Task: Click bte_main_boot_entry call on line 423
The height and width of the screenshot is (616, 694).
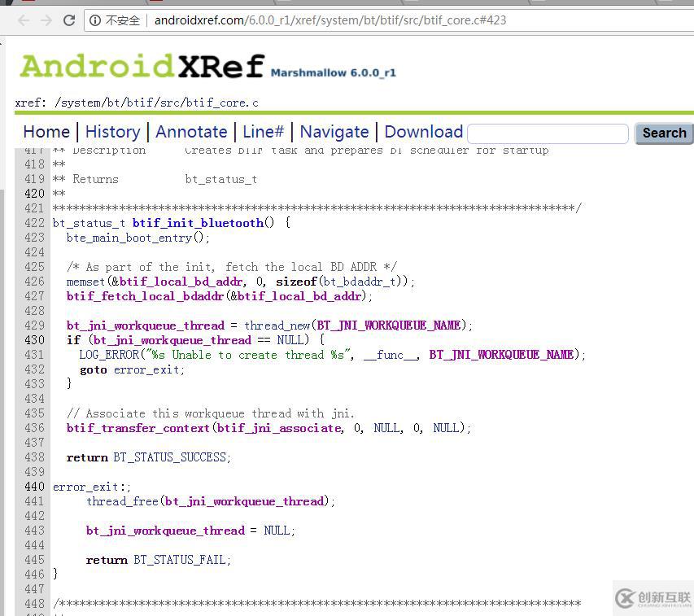Action: pyautogui.click(x=129, y=238)
